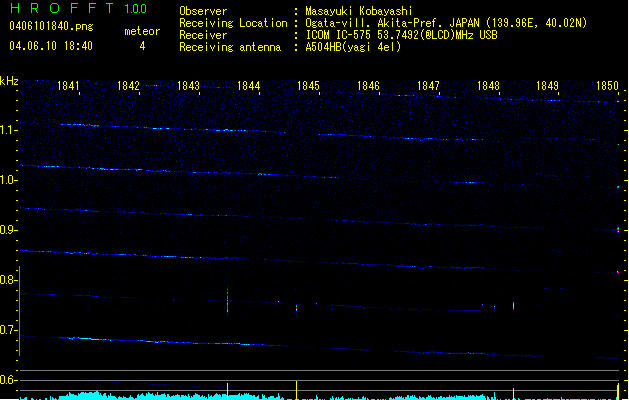Click the 1843 time axis marker
Viewport: 629px width, 400px height.
(188, 86)
